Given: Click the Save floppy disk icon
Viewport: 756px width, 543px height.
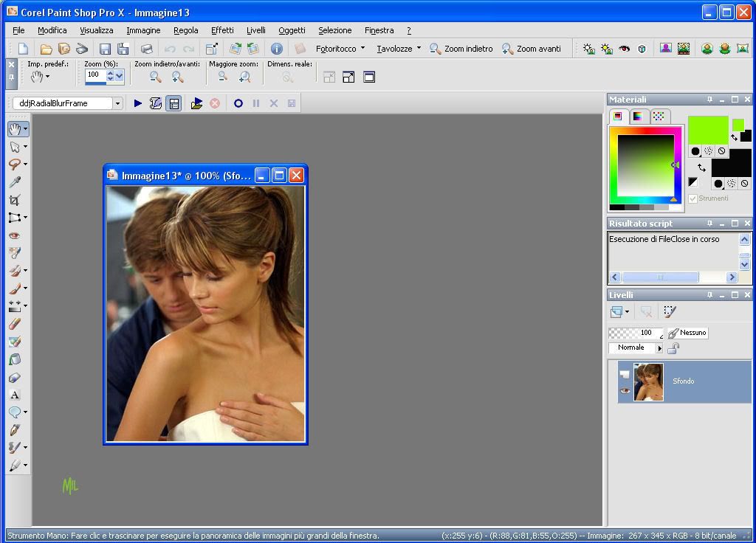Looking at the screenshot, I should coord(105,49).
